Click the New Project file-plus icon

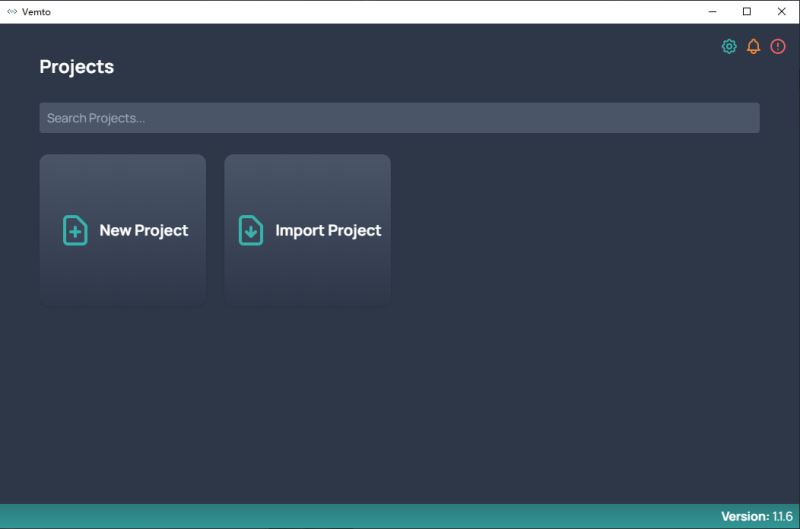pyautogui.click(x=75, y=230)
